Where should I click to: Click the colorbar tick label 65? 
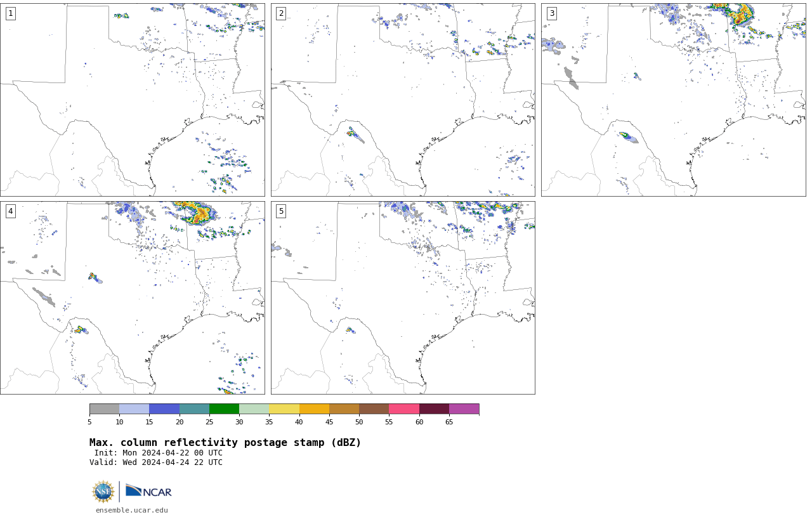pos(449,422)
